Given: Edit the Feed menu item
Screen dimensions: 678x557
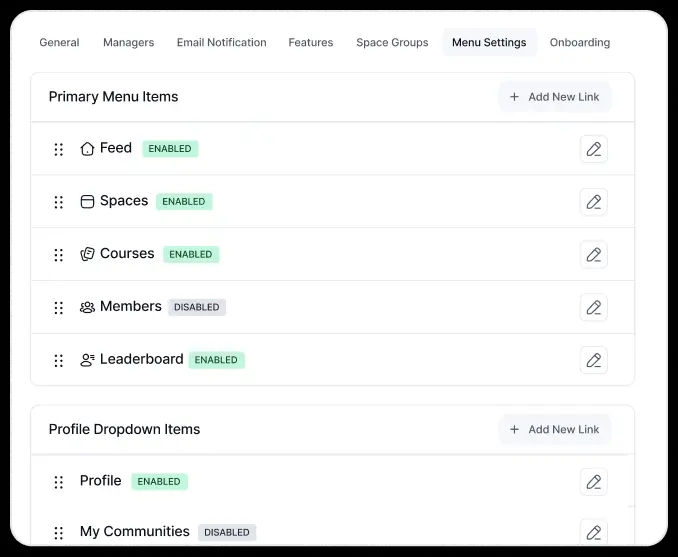Looking at the screenshot, I should (x=593, y=149).
